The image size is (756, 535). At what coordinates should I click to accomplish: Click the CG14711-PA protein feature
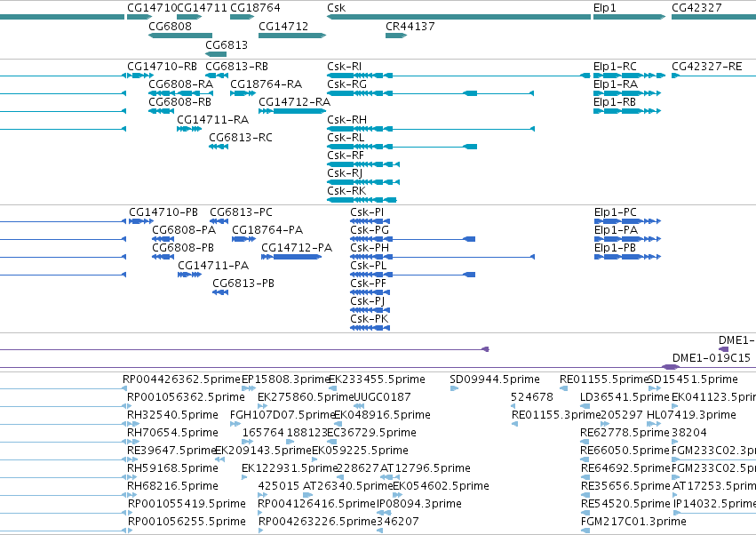point(189,275)
